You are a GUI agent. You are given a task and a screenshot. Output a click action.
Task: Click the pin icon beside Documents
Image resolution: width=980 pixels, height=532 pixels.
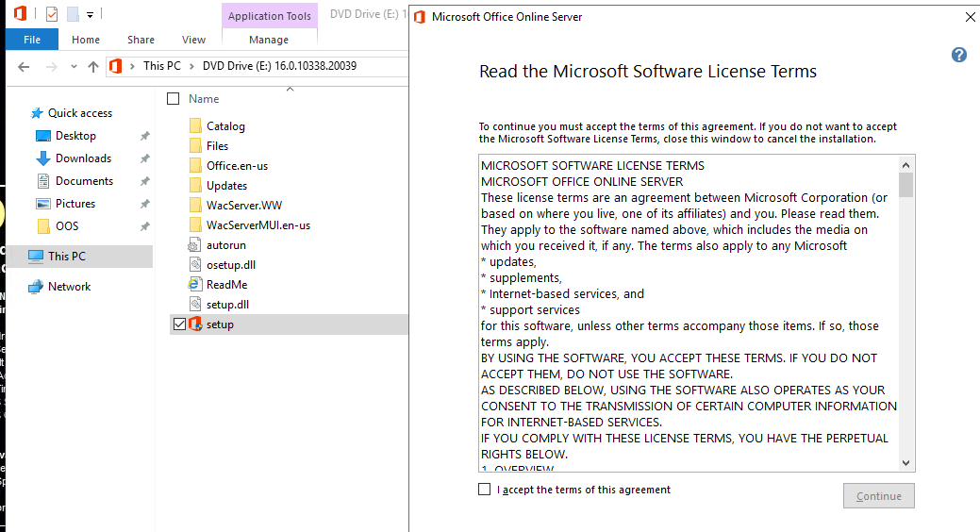click(145, 181)
